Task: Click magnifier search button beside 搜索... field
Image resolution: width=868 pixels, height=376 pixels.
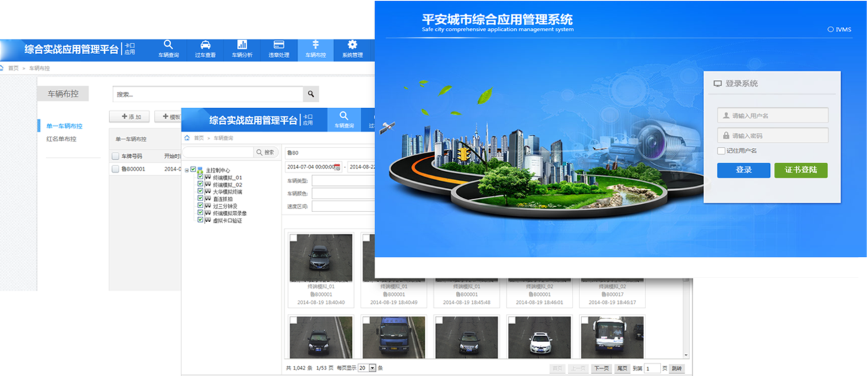Action: point(311,94)
